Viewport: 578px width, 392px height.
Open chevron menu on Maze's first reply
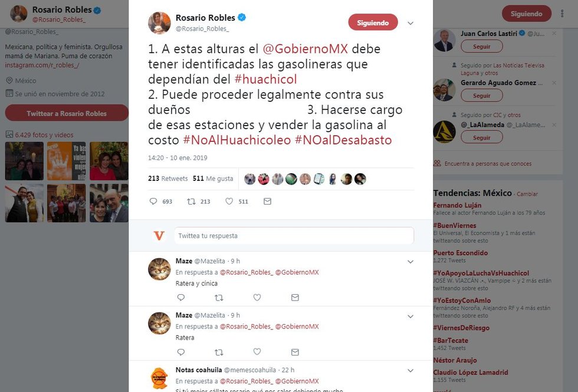pos(410,262)
